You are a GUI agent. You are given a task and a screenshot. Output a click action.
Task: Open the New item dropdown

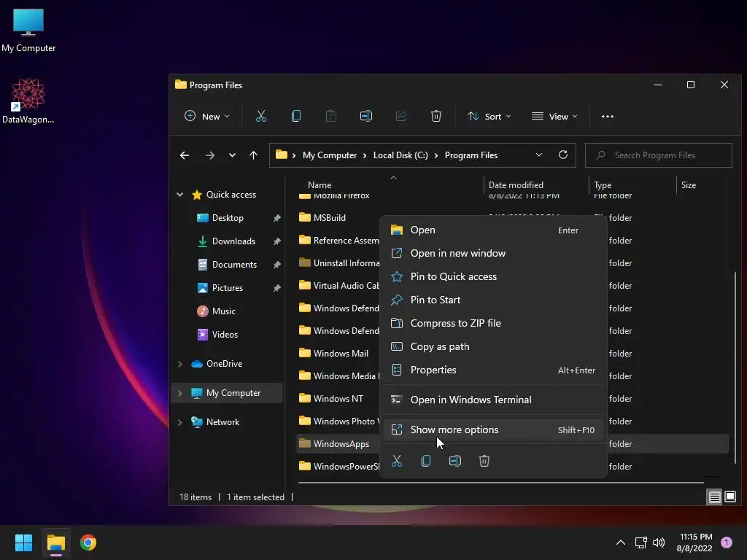pyautogui.click(x=207, y=116)
